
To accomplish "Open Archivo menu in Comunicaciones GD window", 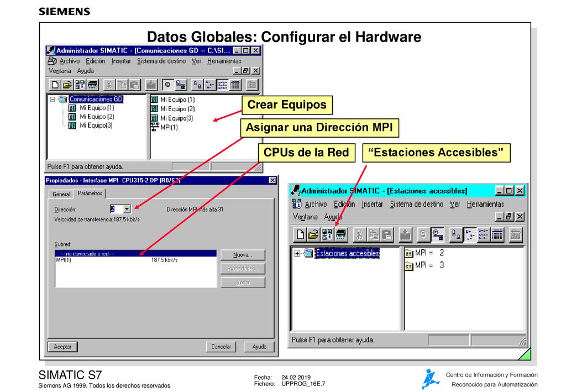I will click(69, 61).
